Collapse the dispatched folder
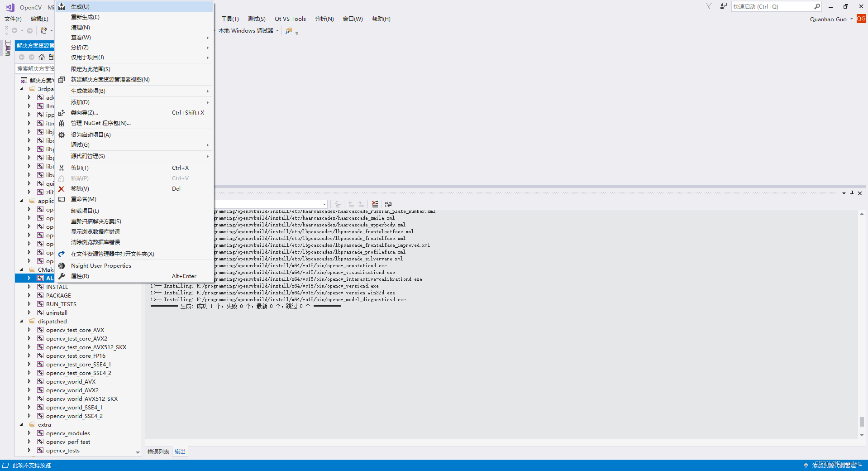The width and height of the screenshot is (868, 471). (21, 322)
